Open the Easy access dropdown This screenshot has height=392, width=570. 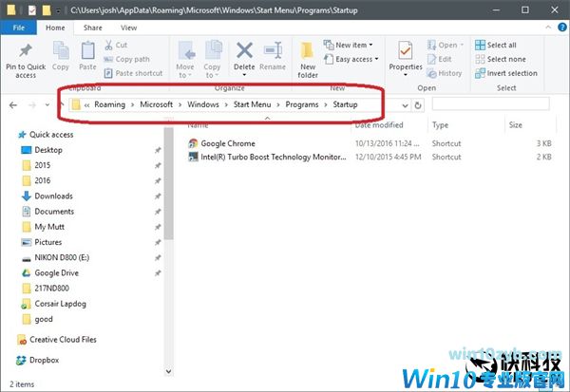pos(353,59)
